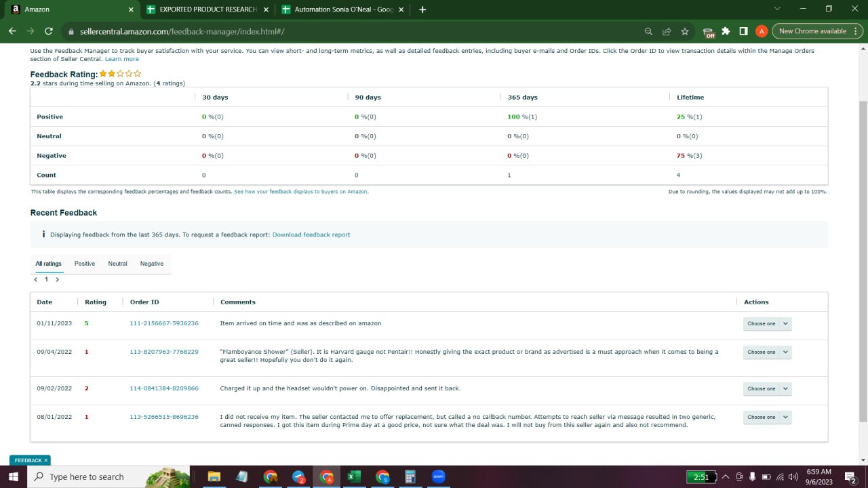The width and height of the screenshot is (868, 488).
Task: Click page number 1 in pagination
Action: click(x=46, y=279)
